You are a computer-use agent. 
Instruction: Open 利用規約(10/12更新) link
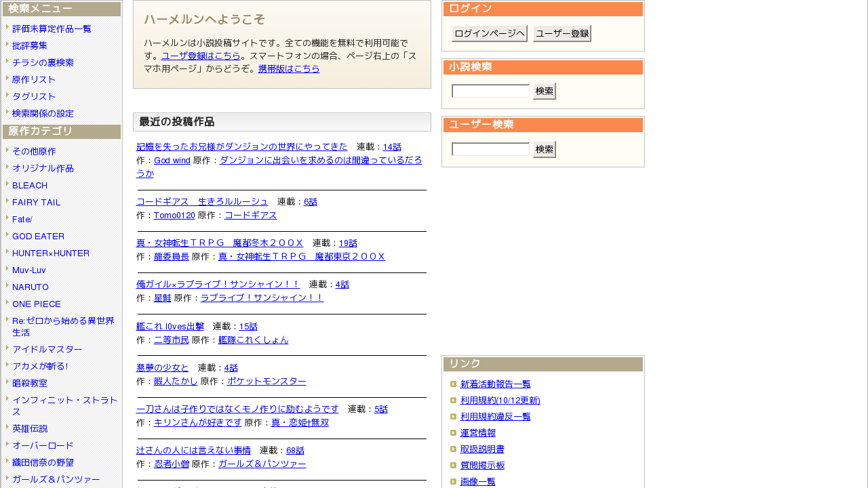tap(500, 400)
